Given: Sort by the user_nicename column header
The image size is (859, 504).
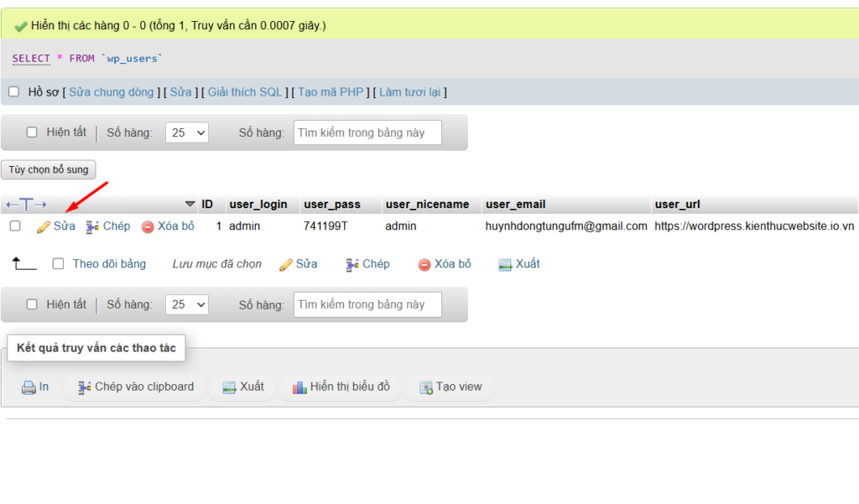Looking at the screenshot, I should coord(427,205).
